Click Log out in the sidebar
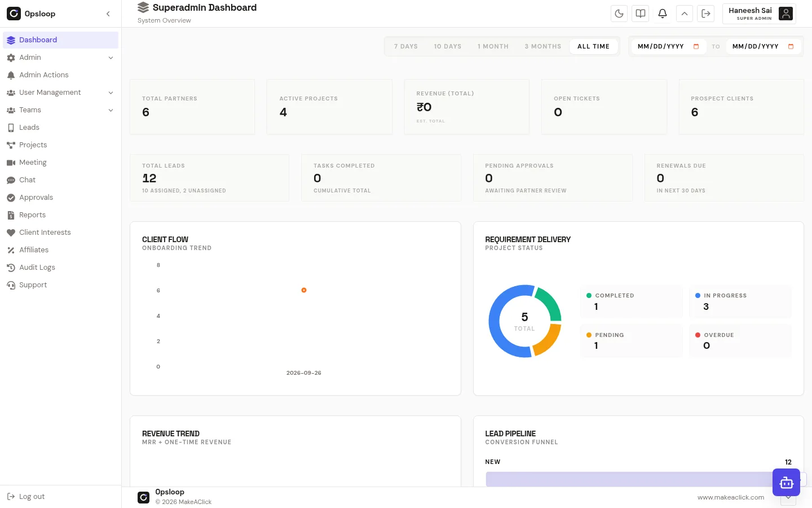This screenshot has height=508, width=812. point(26,497)
